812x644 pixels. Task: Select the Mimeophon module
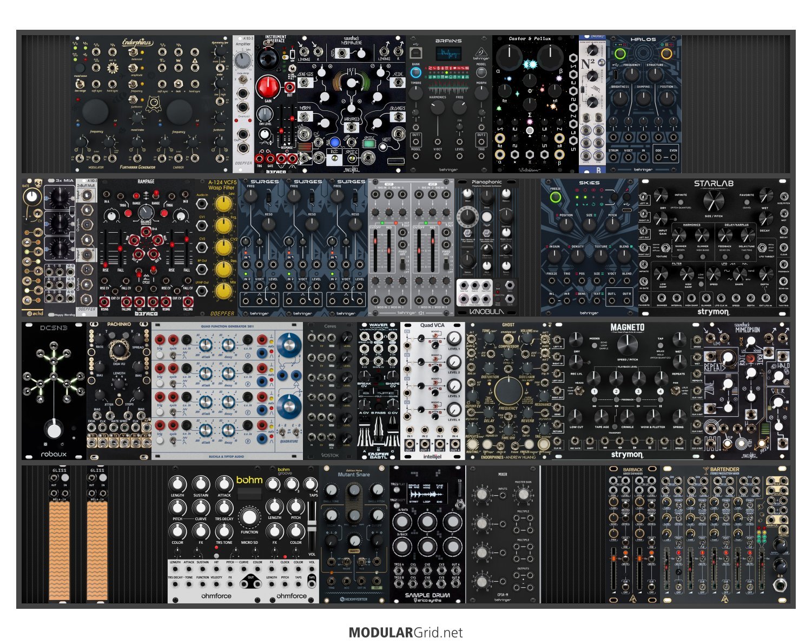click(x=747, y=390)
